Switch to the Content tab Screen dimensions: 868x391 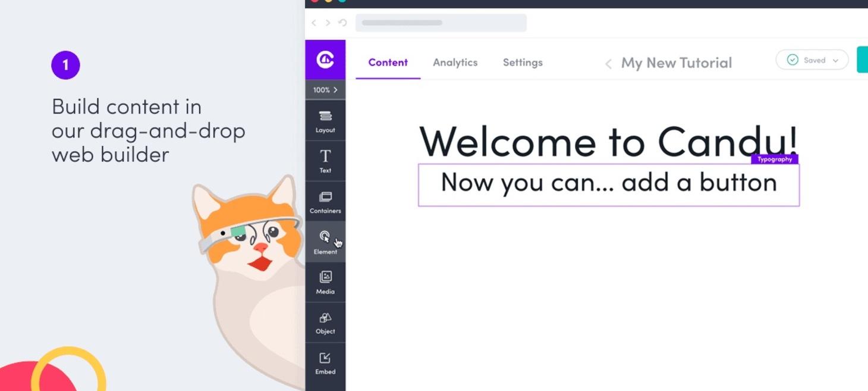[x=388, y=62]
